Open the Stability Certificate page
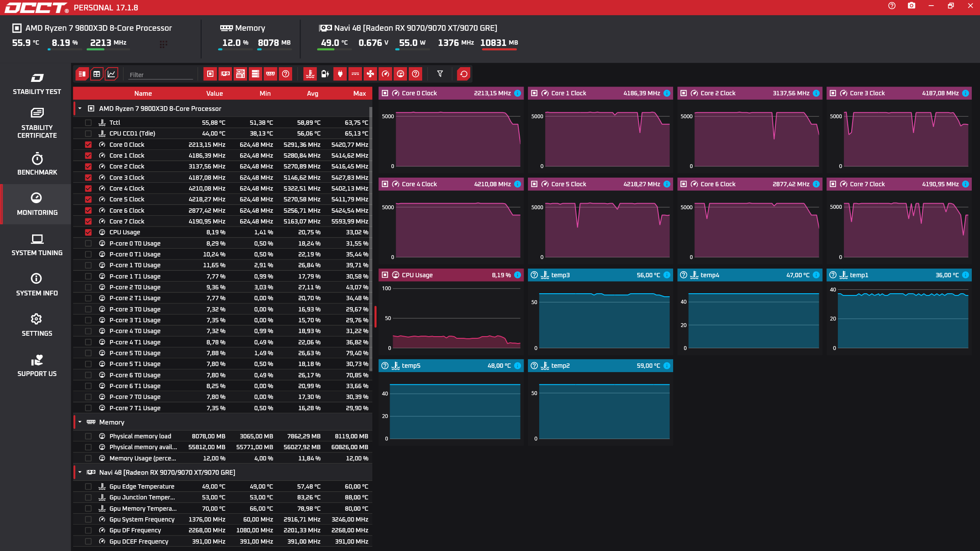The image size is (980, 551). coord(37,123)
